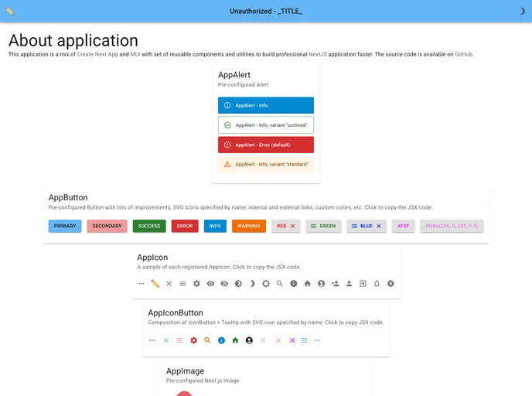The height and width of the screenshot is (396, 532).
Task: Click the blue AppAlert - Info alert
Action: 266,105
